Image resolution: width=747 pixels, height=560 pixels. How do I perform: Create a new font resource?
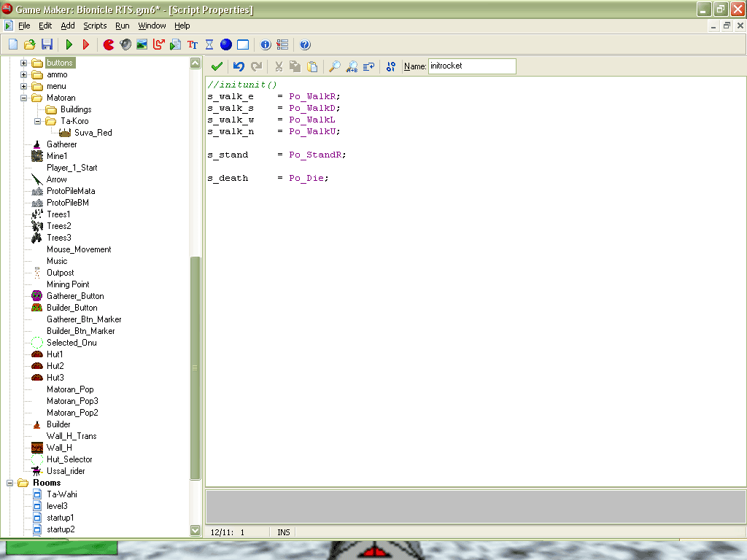[193, 44]
